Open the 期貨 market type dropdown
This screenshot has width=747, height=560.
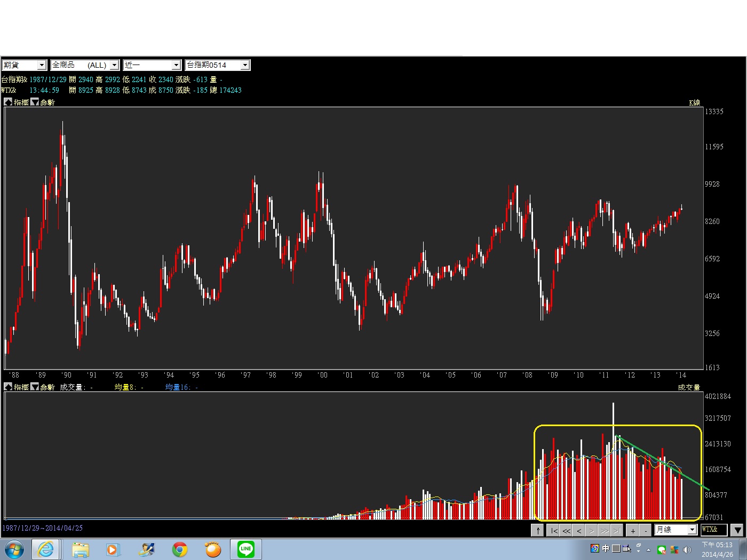point(24,65)
